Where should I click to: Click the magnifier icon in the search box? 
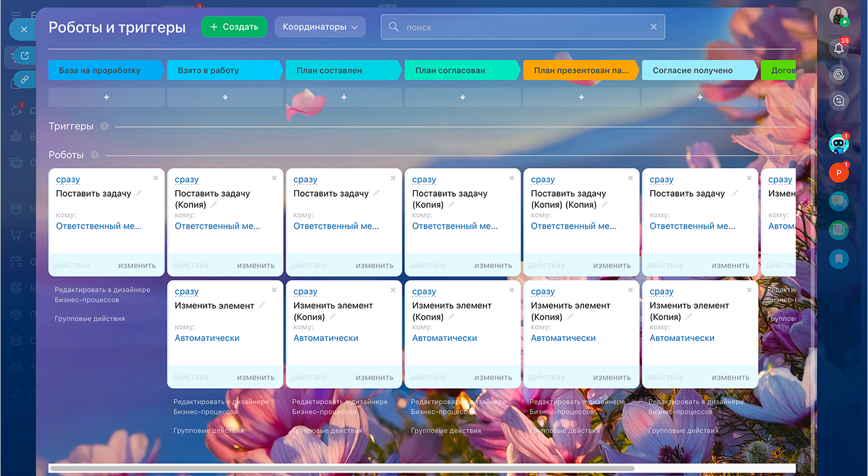394,27
